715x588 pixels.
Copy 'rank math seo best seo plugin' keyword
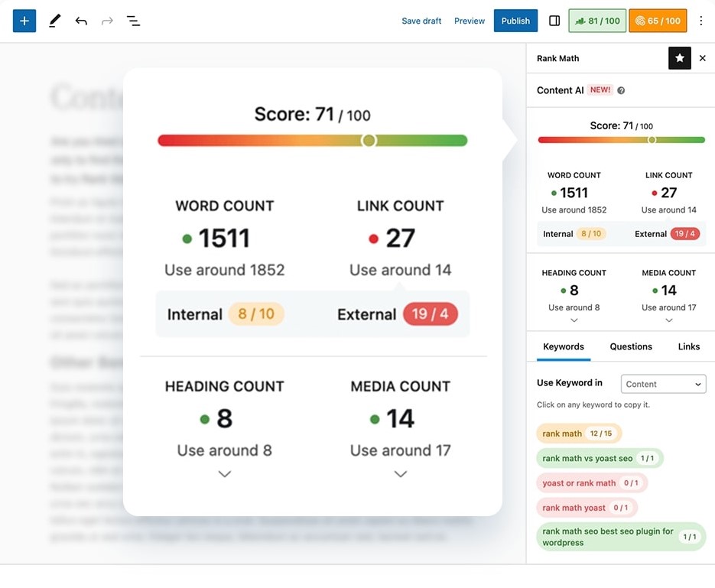621,537
